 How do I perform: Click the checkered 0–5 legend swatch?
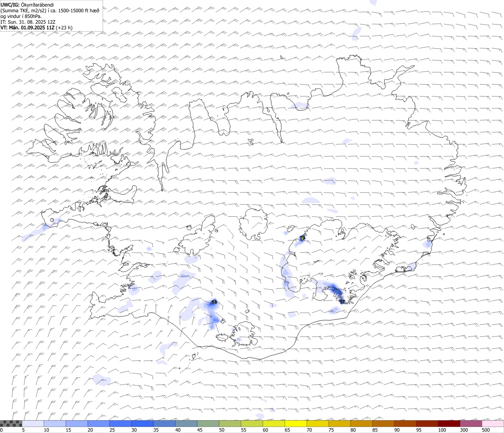point(11,424)
